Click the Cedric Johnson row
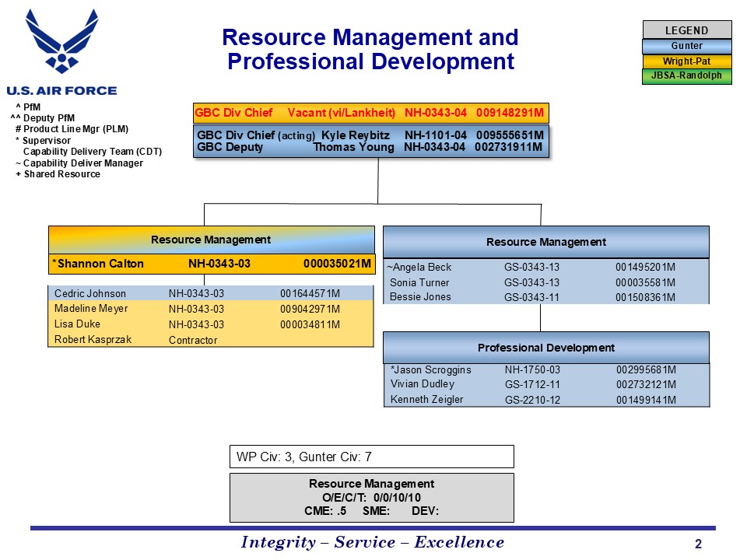747x560 pixels. tap(211, 293)
